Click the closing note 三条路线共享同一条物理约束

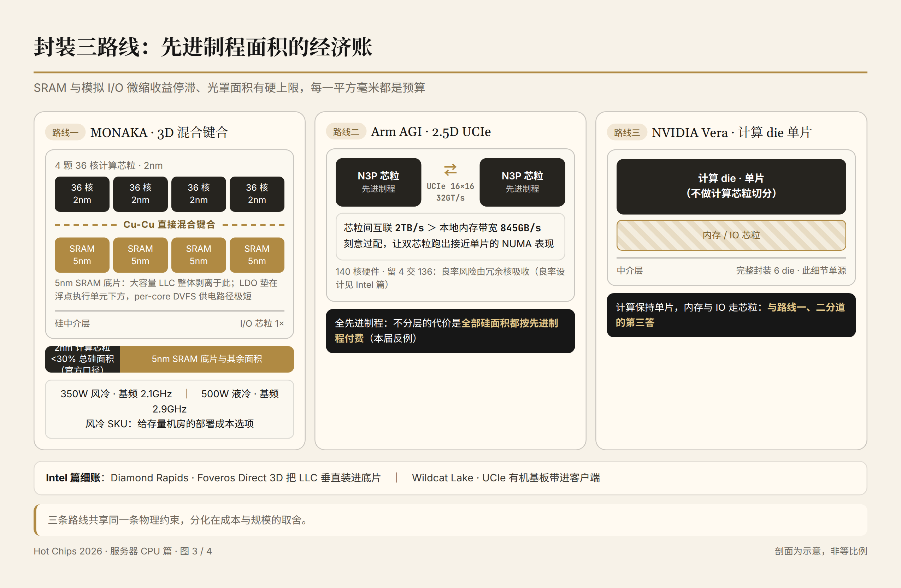[178, 520]
